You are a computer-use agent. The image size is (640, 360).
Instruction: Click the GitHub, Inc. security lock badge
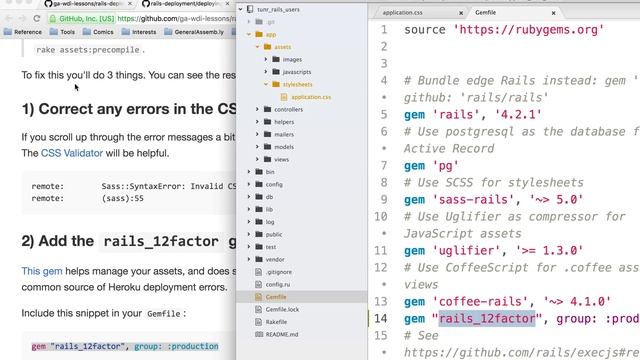click(82, 19)
